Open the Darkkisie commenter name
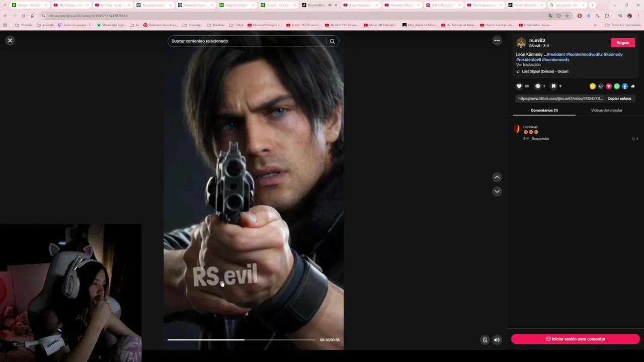The height and width of the screenshot is (362, 644). [x=530, y=127]
